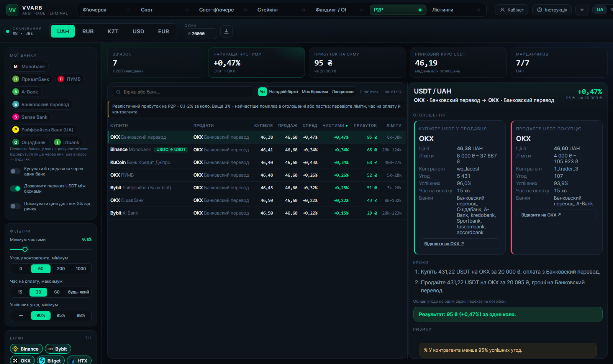Enable buying and selling through one bank
This screenshot has height=364, width=613.
[15, 171]
